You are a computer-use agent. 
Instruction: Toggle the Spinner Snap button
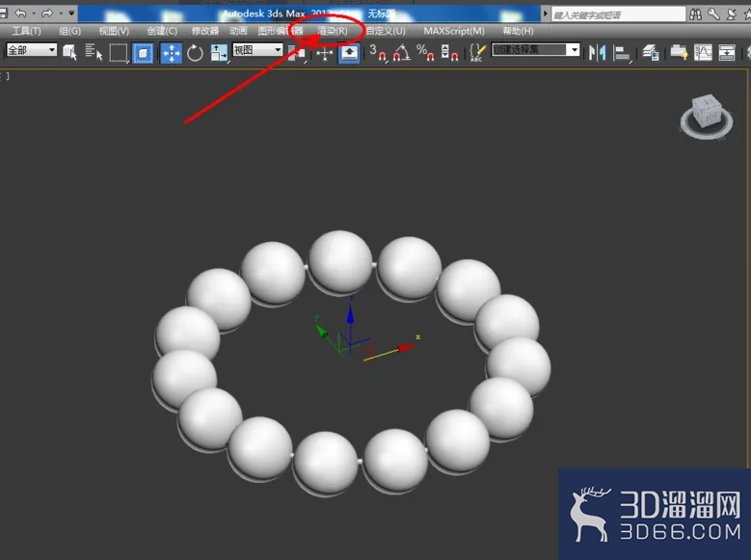point(449,52)
